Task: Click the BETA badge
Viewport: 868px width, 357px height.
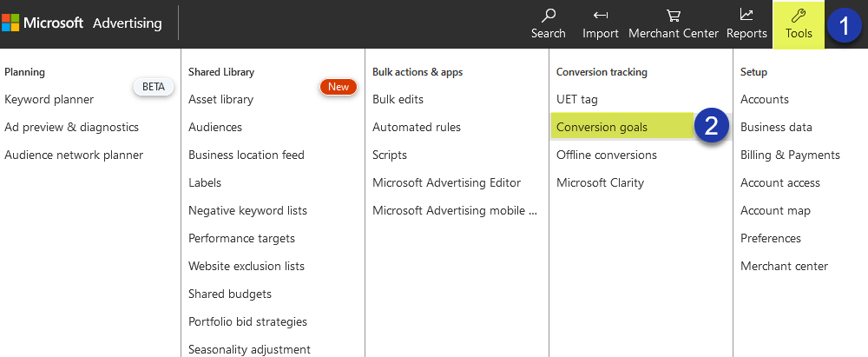Action: pyautogui.click(x=154, y=87)
